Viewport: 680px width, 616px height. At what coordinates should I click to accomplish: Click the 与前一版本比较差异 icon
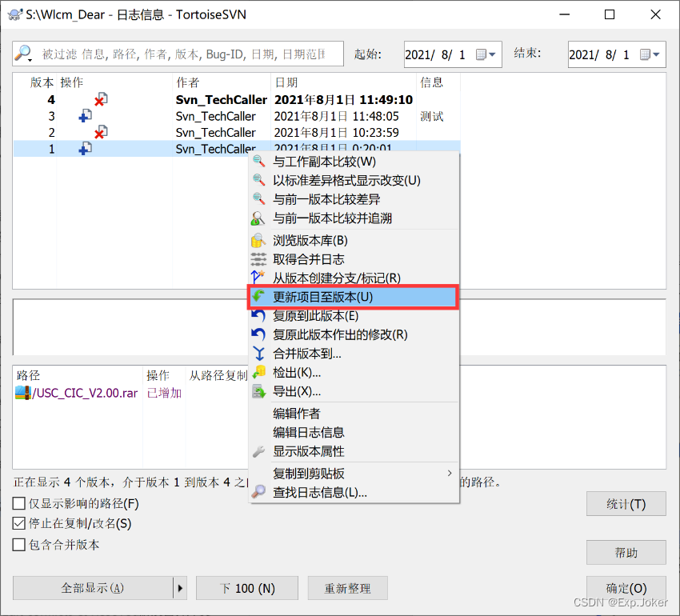[259, 199]
